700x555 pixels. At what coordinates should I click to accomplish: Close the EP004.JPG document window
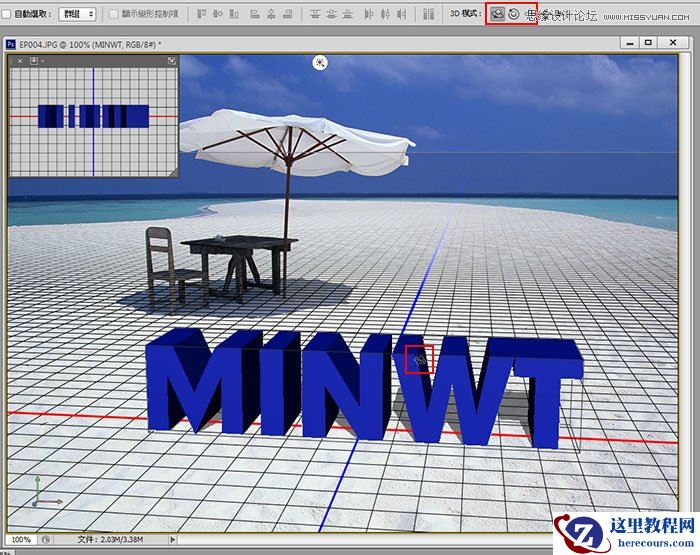673,42
